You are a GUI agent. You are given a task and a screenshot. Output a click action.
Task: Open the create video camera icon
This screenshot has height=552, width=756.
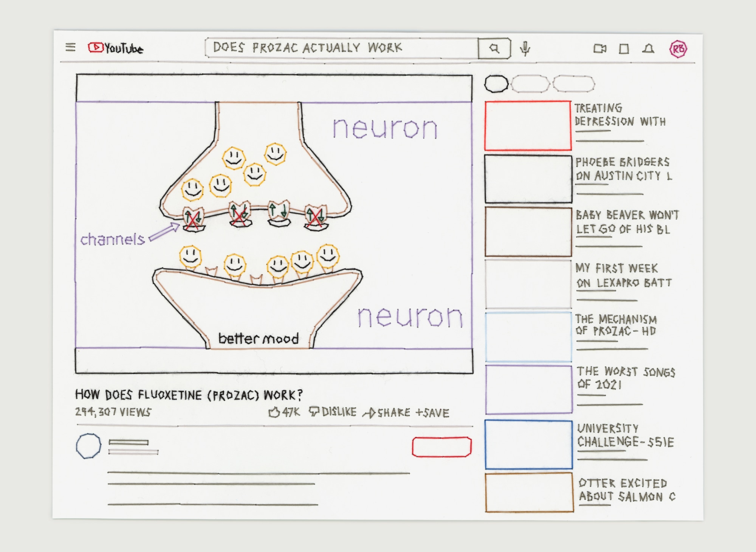[x=600, y=49]
